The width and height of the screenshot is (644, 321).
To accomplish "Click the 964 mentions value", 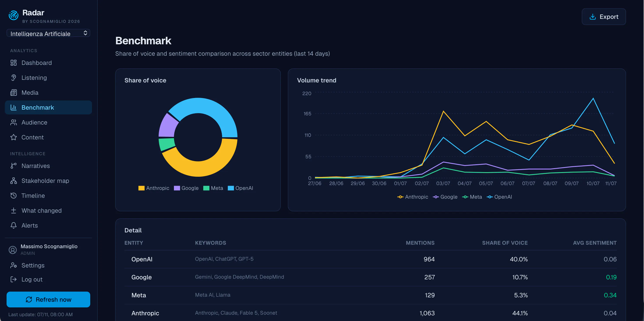I will (429, 259).
